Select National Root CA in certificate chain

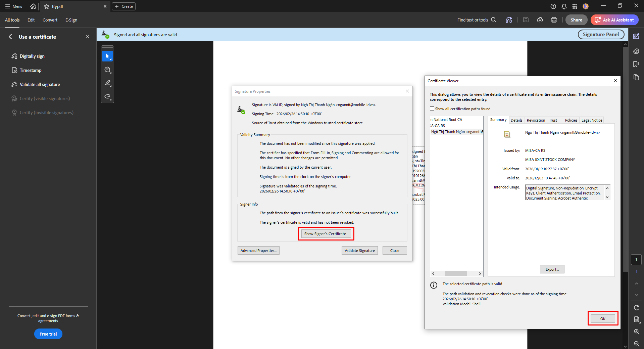click(x=446, y=120)
